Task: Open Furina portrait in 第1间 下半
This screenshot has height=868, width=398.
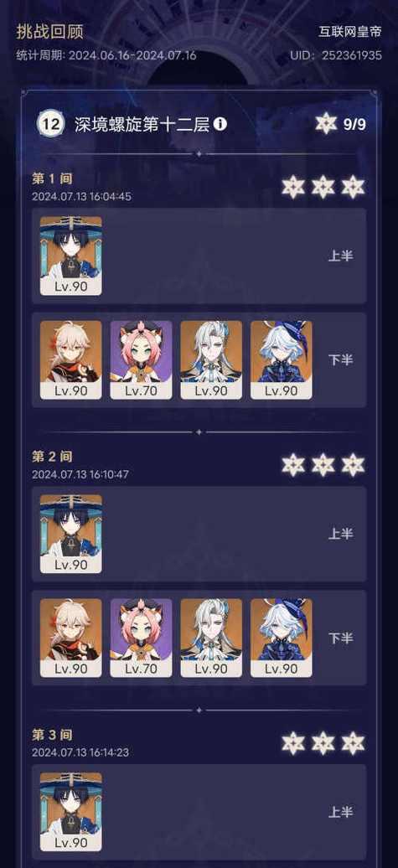Action: click(282, 359)
